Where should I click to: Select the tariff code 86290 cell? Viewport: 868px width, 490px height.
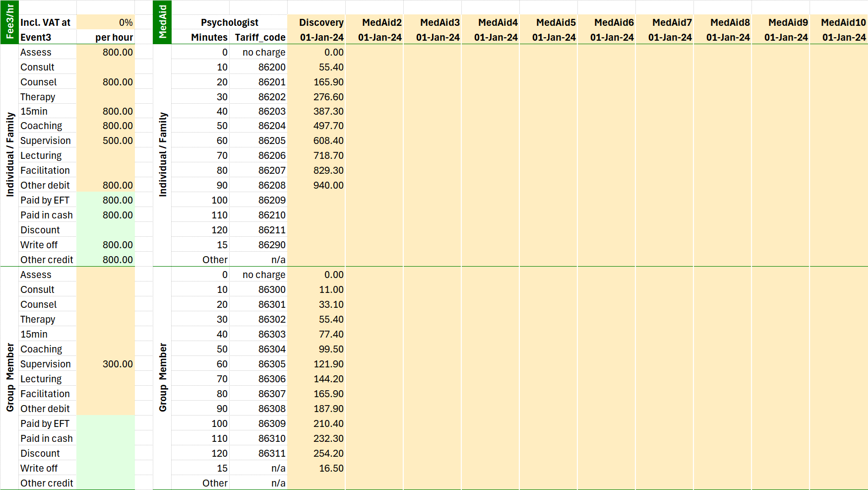tap(258, 245)
